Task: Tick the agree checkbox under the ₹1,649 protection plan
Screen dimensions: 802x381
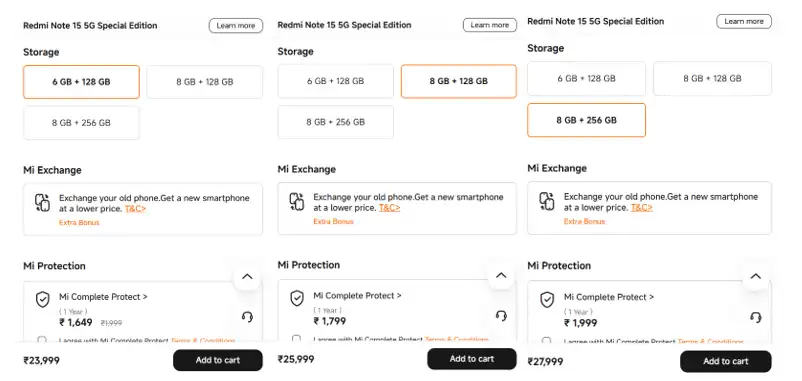Action: pos(42,340)
